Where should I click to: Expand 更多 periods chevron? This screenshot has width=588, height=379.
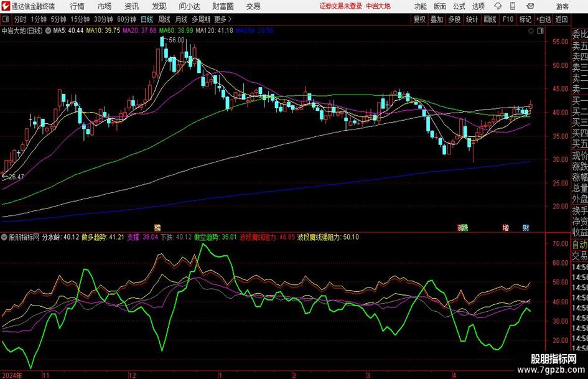(230, 19)
